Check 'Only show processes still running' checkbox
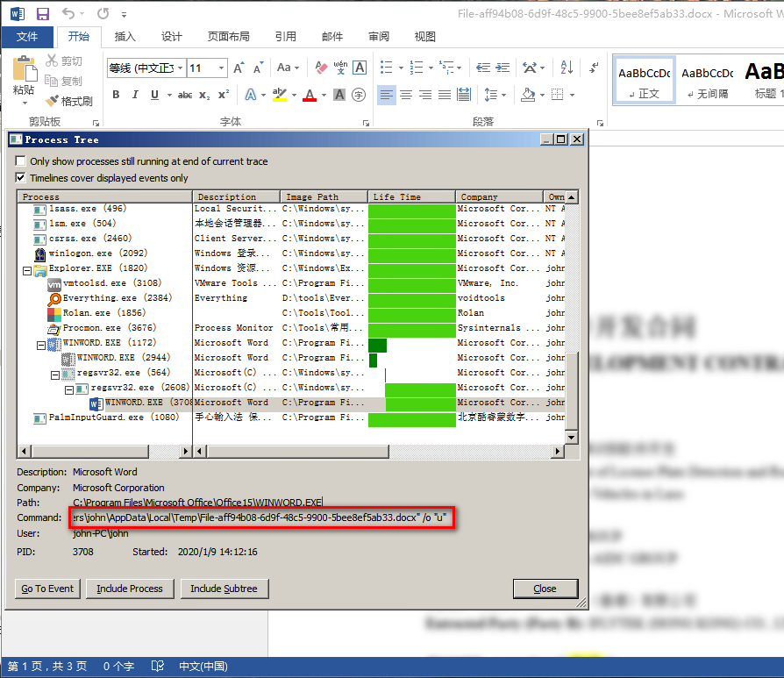784x678 pixels. 20,161
